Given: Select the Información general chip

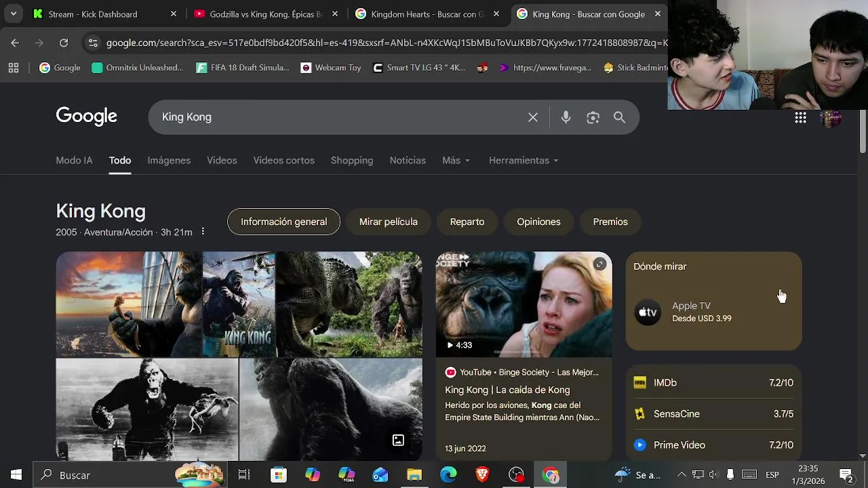Looking at the screenshot, I should tap(283, 222).
